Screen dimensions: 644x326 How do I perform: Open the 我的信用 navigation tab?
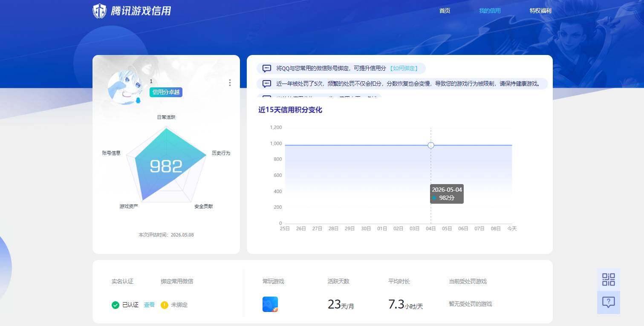pyautogui.click(x=490, y=11)
